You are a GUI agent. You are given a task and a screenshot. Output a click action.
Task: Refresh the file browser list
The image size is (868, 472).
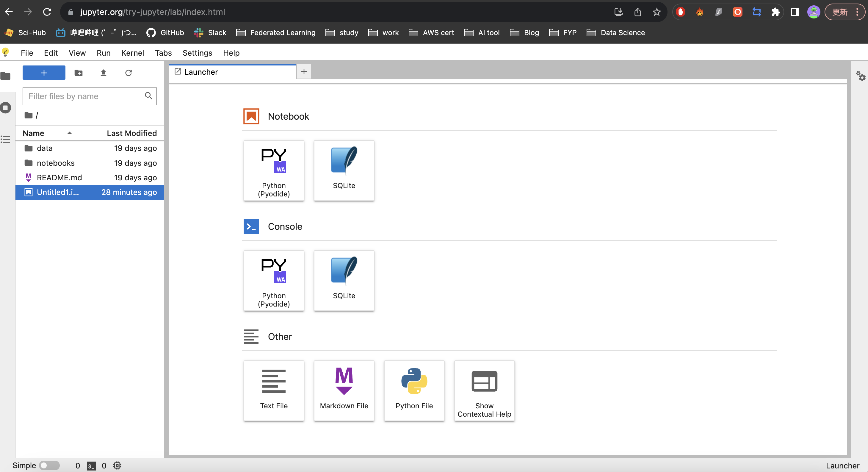[x=129, y=73]
